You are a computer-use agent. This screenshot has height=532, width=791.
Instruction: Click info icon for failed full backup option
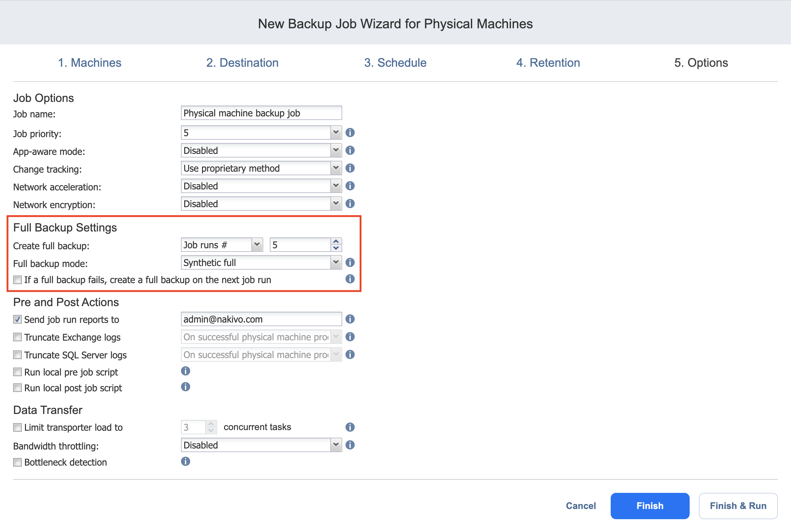click(x=350, y=279)
